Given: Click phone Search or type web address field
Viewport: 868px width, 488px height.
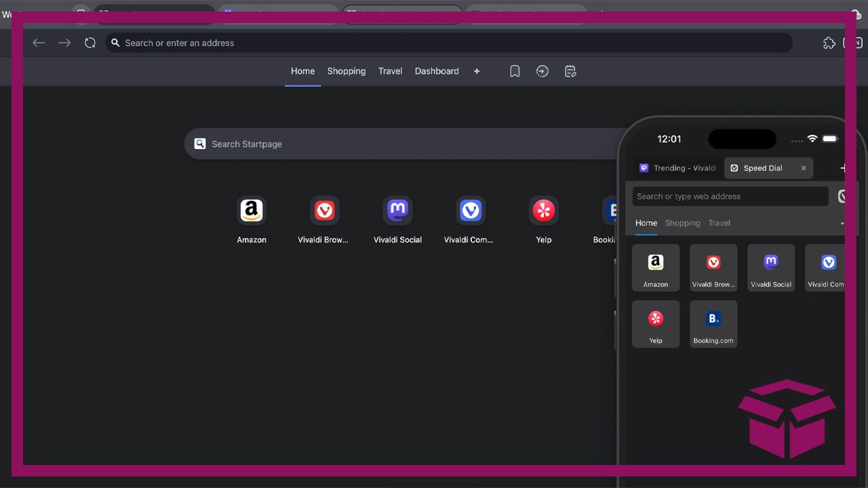Looking at the screenshot, I should click(x=730, y=197).
